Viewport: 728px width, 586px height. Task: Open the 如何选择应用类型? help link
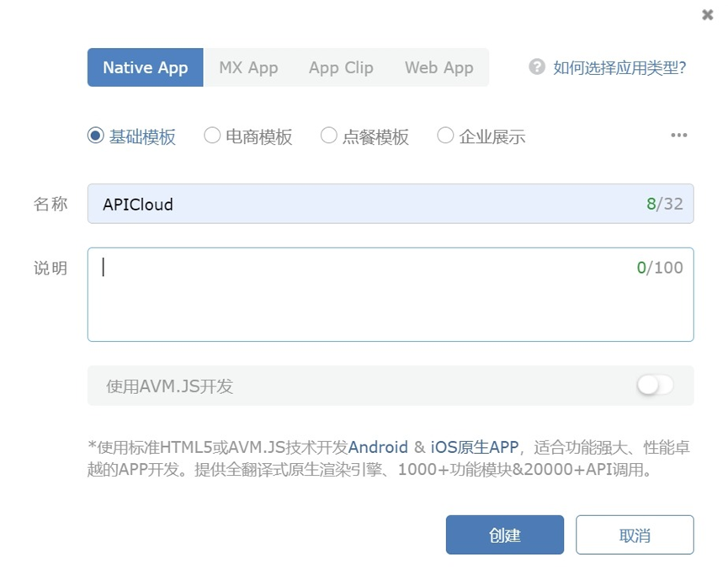(x=619, y=68)
